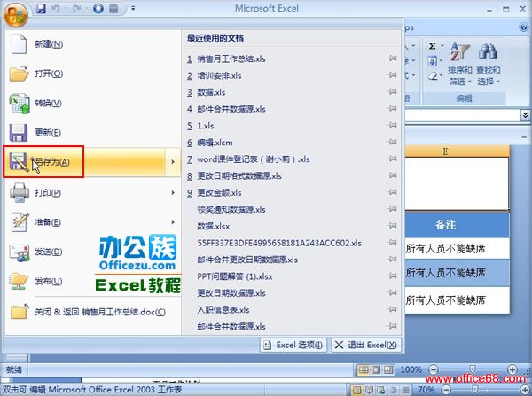Open 排序和筛选 sort and filter menu
The height and width of the screenshot is (396, 532).
point(459,64)
